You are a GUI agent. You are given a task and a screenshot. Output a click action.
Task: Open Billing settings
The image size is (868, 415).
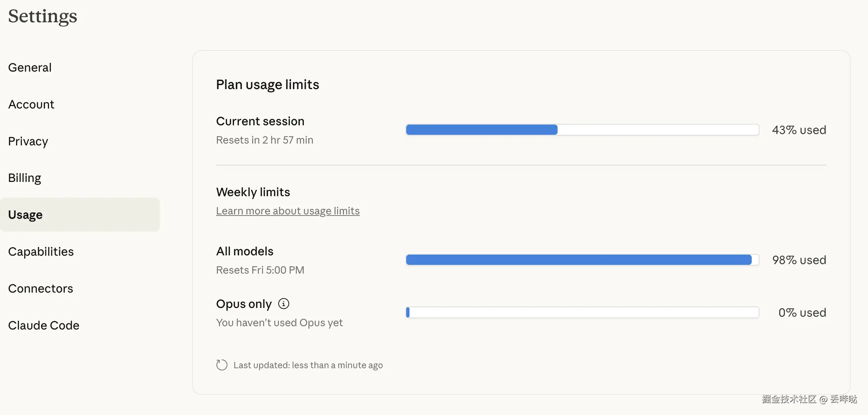coord(24,178)
